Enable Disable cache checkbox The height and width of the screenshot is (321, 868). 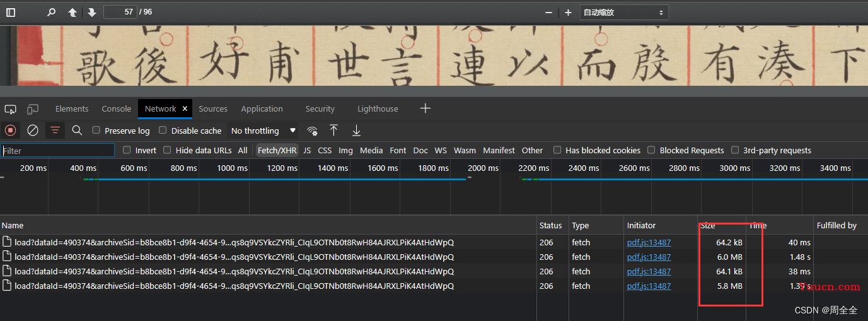pyautogui.click(x=163, y=131)
